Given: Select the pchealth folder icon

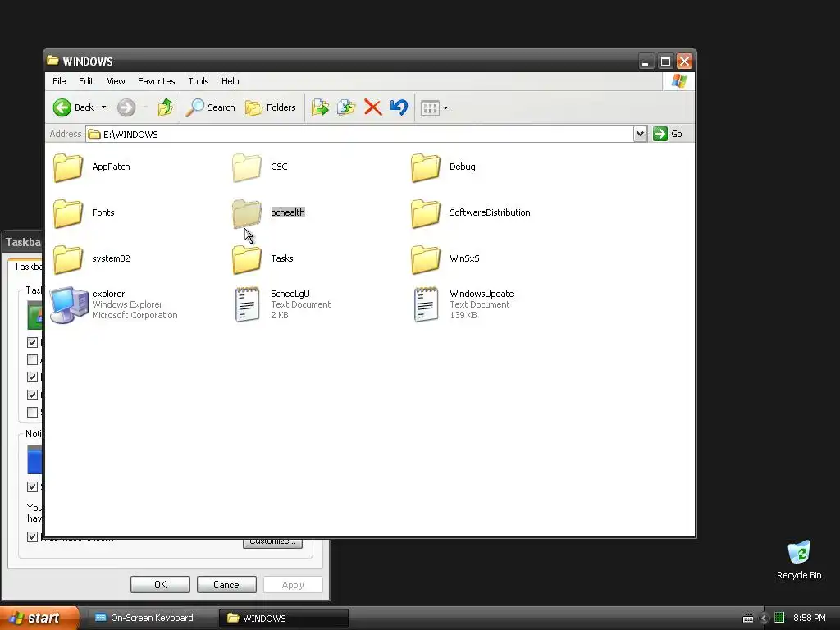Looking at the screenshot, I should 247,214.
